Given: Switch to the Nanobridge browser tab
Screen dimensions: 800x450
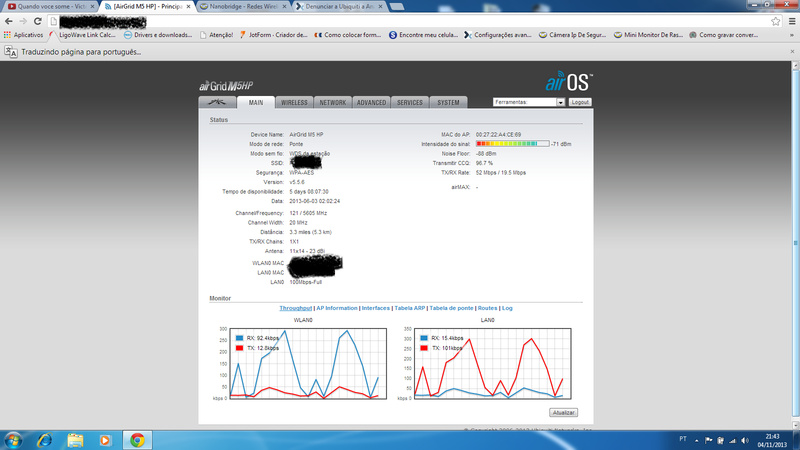Looking at the screenshot, I should (x=243, y=7).
